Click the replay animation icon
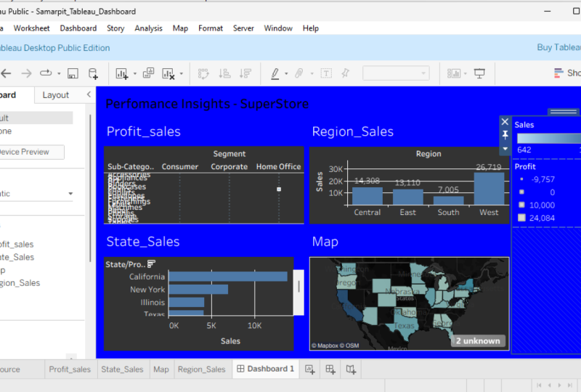581x392 pixels. pos(46,73)
